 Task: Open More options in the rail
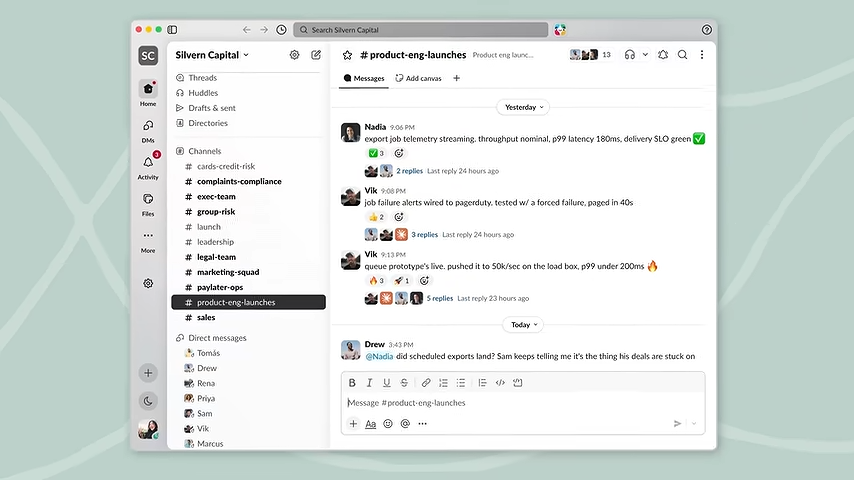tap(148, 241)
